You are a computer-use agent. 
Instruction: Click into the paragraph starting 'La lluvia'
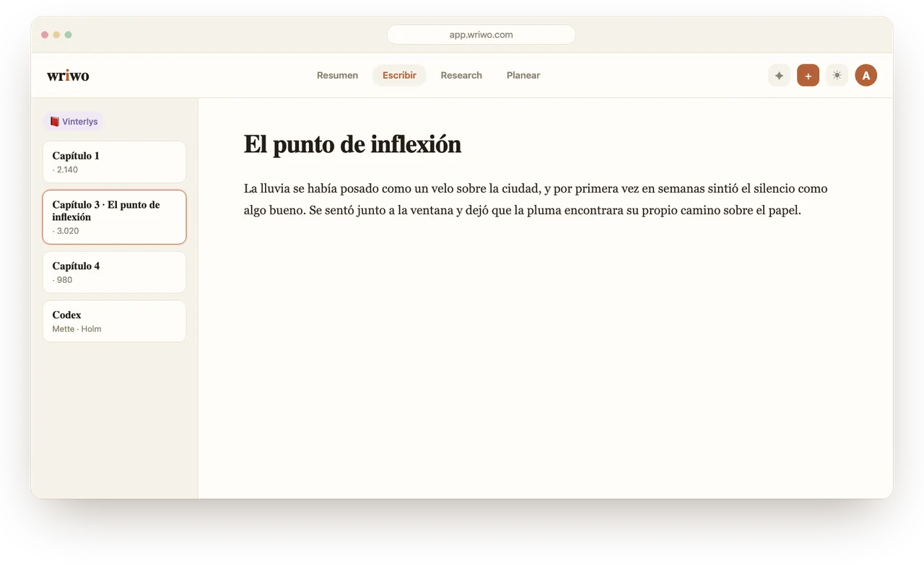(x=536, y=200)
